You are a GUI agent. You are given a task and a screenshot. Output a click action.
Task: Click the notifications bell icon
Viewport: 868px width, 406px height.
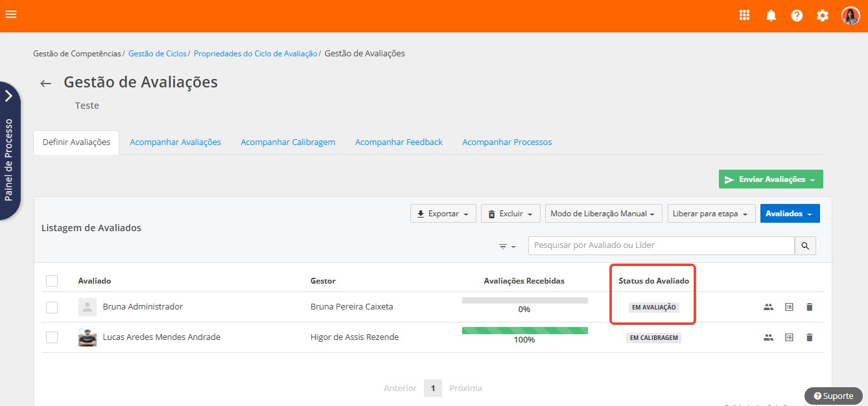pos(771,16)
